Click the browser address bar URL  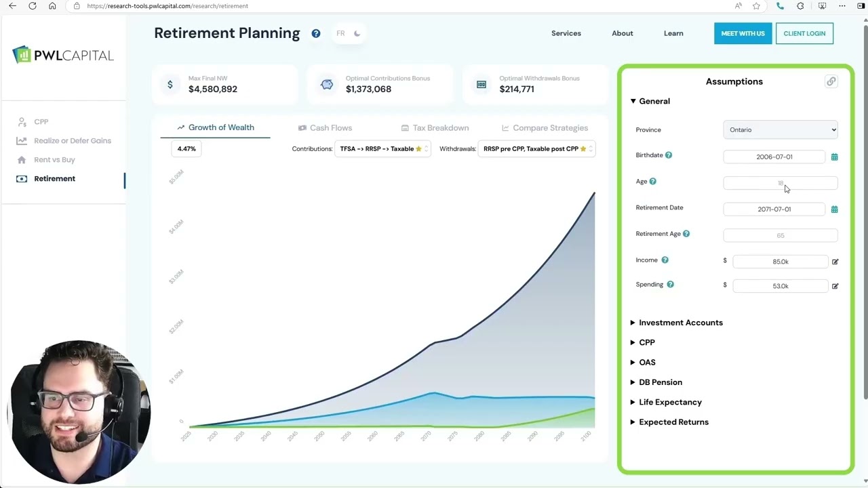click(167, 6)
